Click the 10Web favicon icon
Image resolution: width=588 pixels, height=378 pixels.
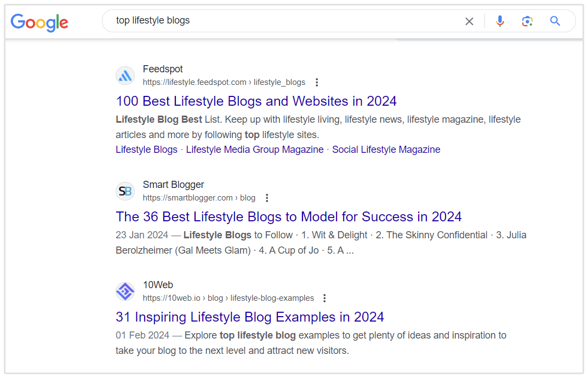tap(125, 291)
